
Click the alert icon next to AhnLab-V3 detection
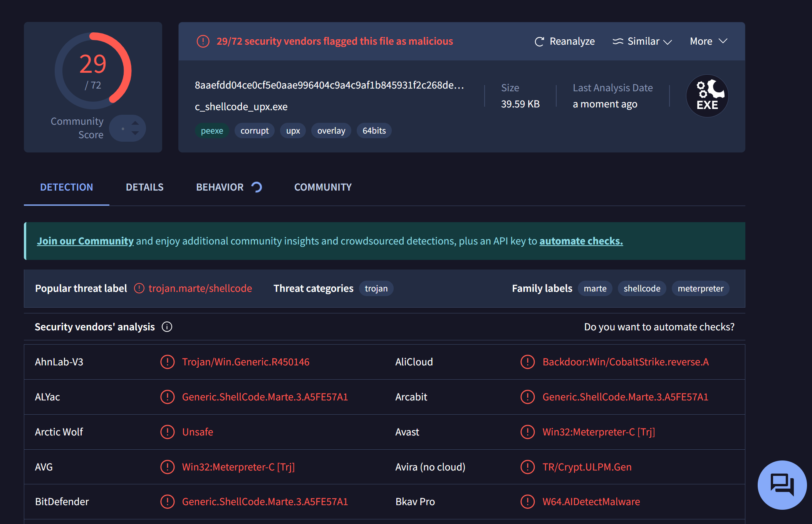[167, 362]
